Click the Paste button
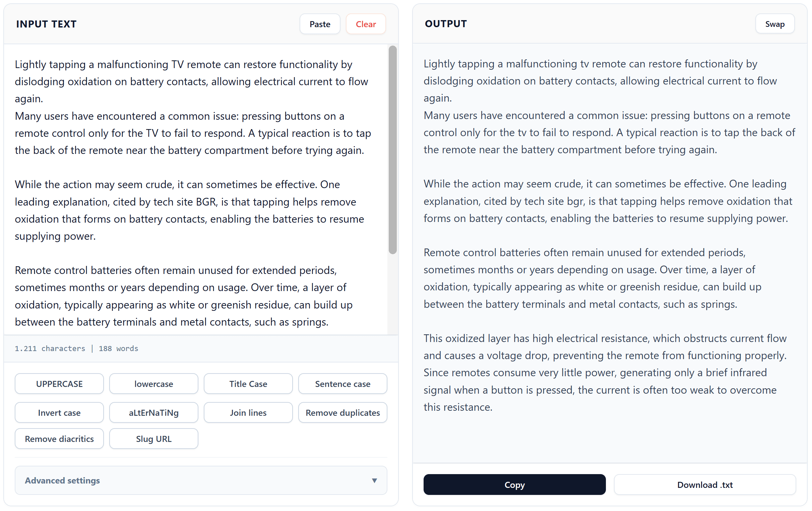This screenshot has height=511, width=812. point(319,24)
